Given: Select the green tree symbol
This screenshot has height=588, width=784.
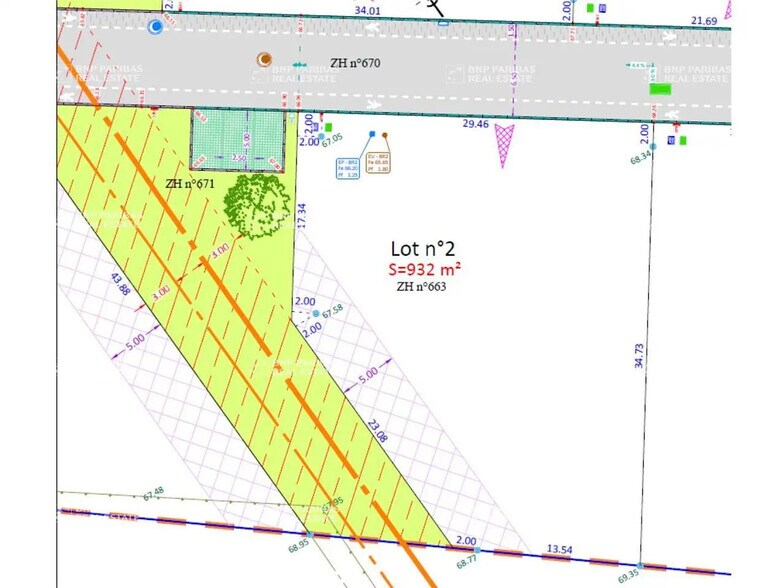Looking at the screenshot, I should tap(256, 205).
